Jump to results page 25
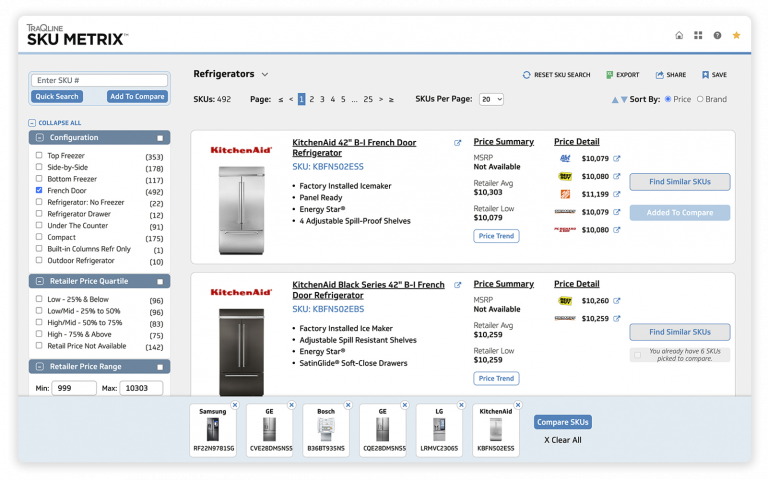 pyautogui.click(x=368, y=99)
